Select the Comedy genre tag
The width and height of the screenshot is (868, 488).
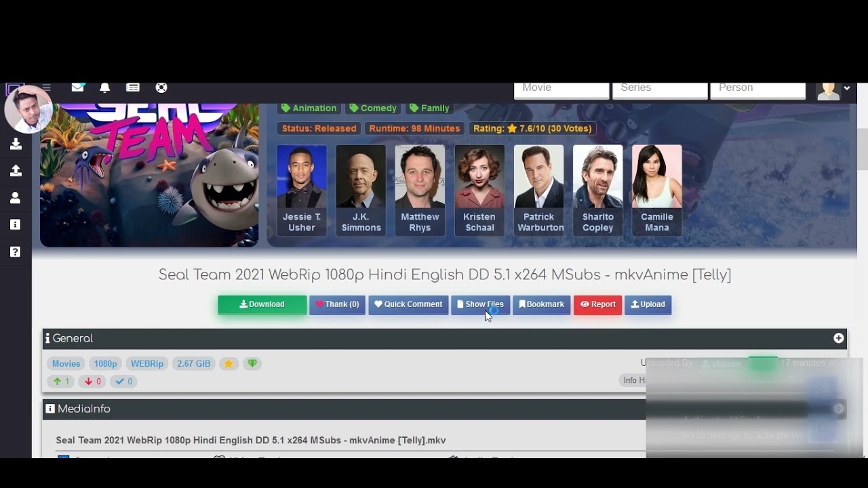point(372,108)
